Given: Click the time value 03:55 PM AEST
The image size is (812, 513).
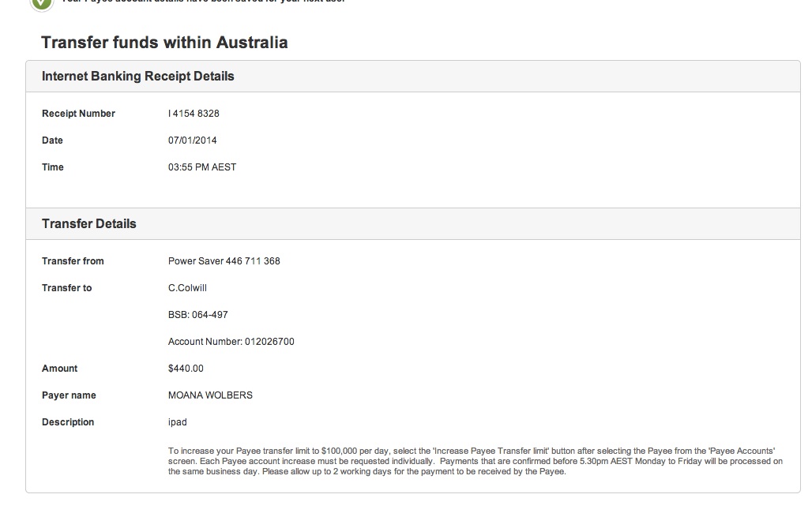Looking at the screenshot, I should point(202,167).
